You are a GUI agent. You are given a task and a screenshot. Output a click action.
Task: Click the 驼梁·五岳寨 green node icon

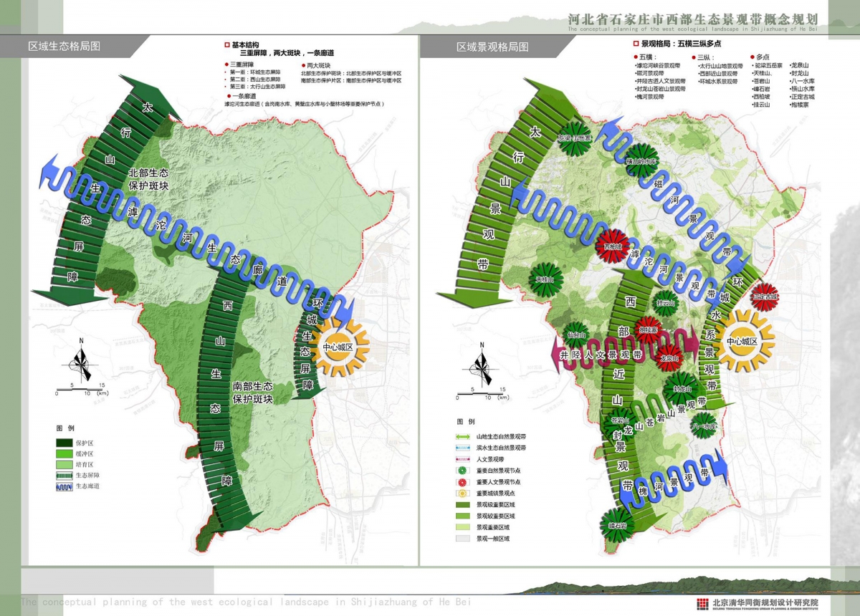pyautogui.click(x=575, y=139)
